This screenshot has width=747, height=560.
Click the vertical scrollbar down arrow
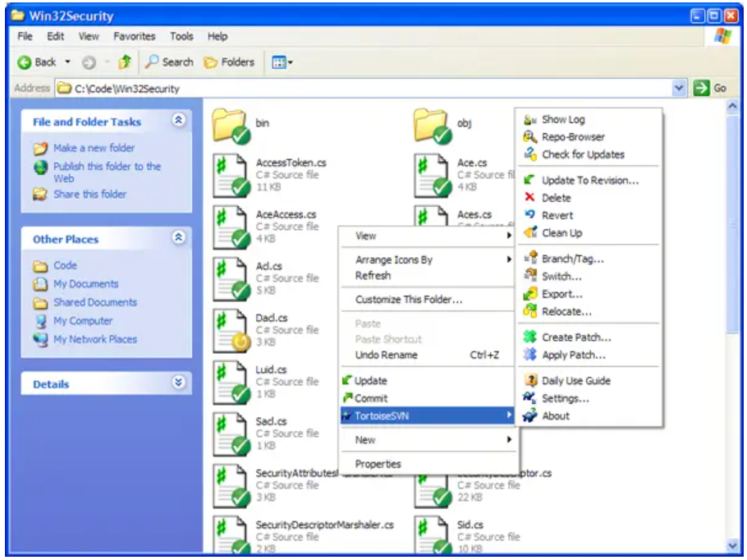pyautogui.click(x=732, y=545)
